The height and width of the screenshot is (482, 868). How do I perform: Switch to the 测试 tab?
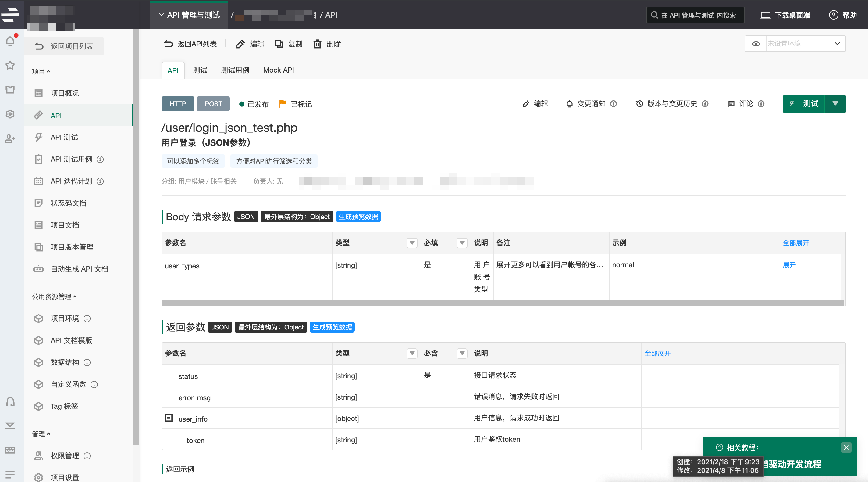click(200, 70)
